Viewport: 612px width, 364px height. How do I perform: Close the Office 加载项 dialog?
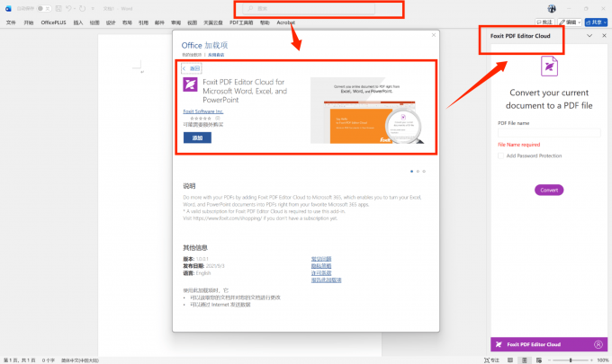click(434, 35)
